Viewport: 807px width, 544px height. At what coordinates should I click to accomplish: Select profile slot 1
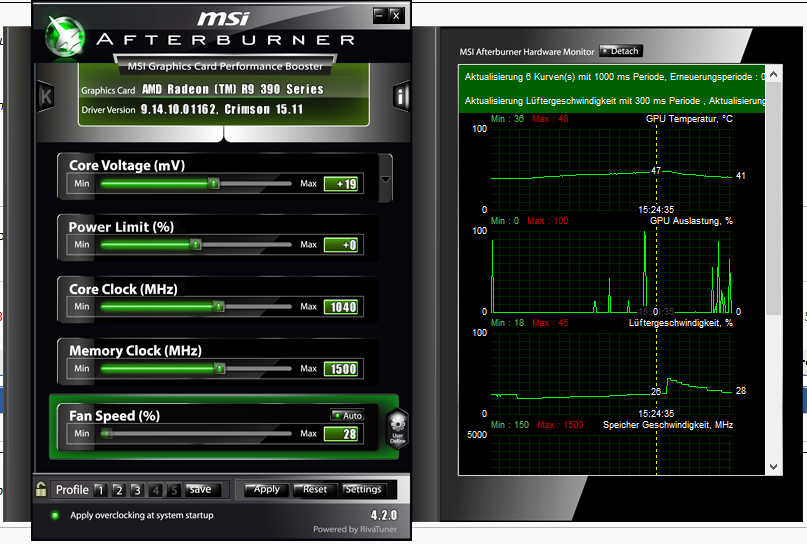(100, 490)
